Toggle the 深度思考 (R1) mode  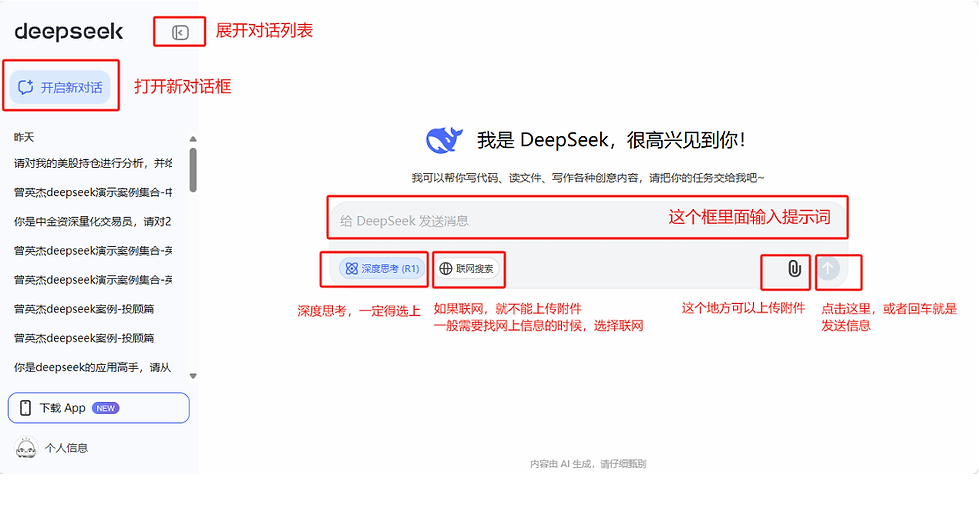pyautogui.click(x=382, y=269)
